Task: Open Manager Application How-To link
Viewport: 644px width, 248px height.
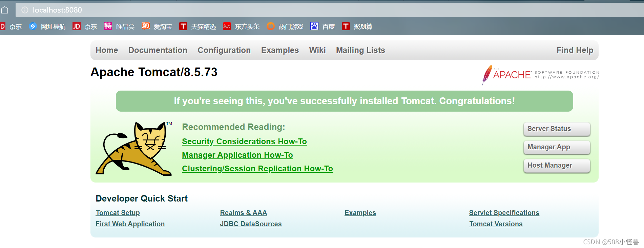Action: pyautogui.click(x=237, y=155)
